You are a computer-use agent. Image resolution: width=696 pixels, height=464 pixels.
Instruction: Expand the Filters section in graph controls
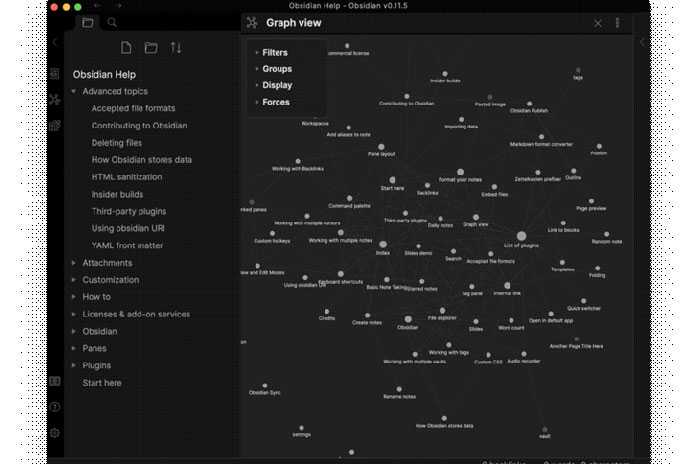(274, 52)
